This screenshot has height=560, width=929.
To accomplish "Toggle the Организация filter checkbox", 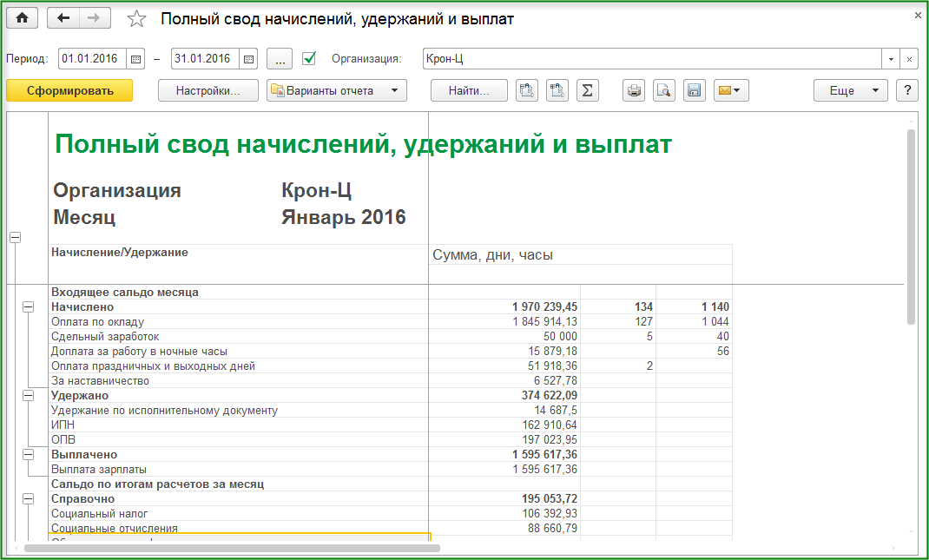I will pos(309,59).
